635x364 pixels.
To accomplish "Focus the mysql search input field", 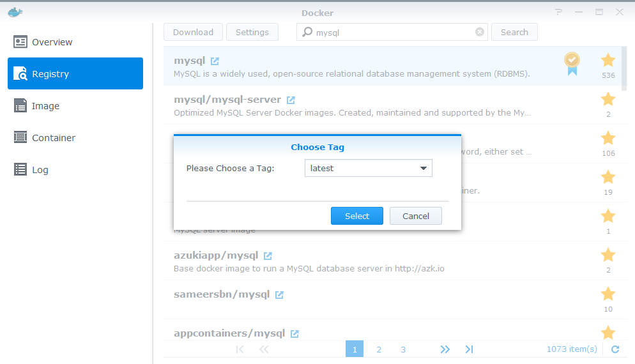I will pyautogui.click(x=392, y=32).
